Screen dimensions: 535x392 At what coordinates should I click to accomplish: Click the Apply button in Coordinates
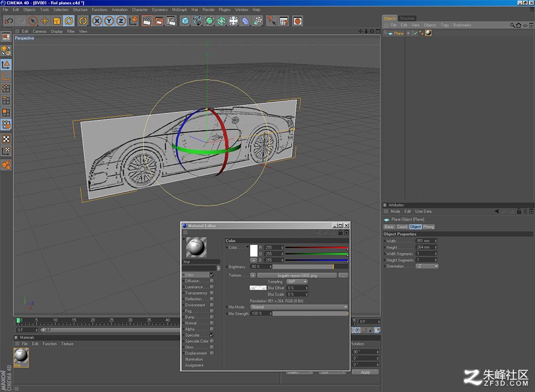point(365,372)
